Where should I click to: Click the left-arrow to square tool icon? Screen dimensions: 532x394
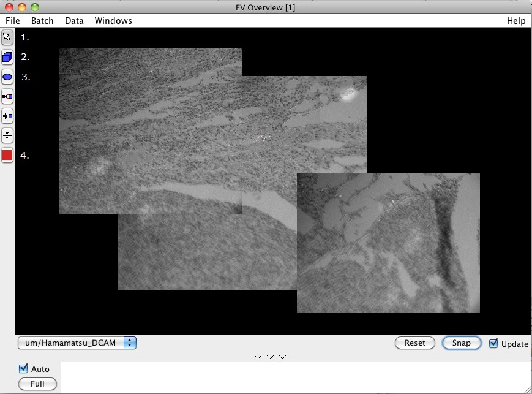(x=7, y=97)
